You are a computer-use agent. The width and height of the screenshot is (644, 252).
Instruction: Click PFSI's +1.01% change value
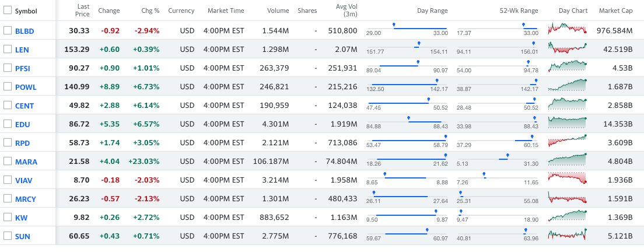click(x=146, y=68)
